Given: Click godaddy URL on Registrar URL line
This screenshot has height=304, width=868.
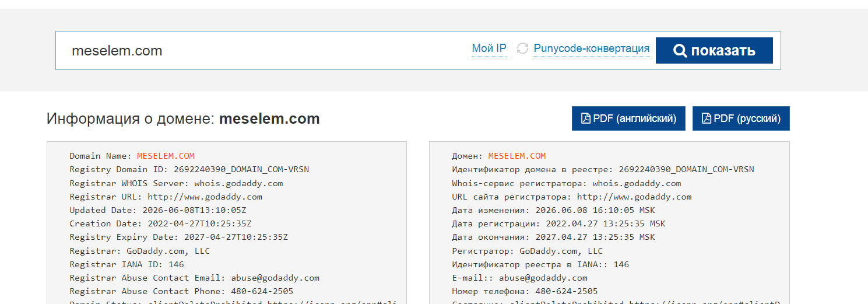Looking at the screenshot, I should tap(205, 197).
